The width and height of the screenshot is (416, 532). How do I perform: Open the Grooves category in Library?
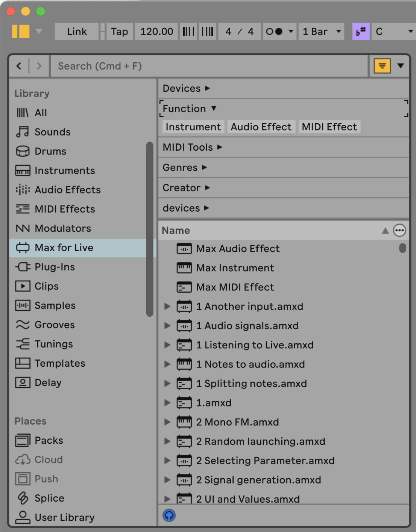[x=54, y=325]
